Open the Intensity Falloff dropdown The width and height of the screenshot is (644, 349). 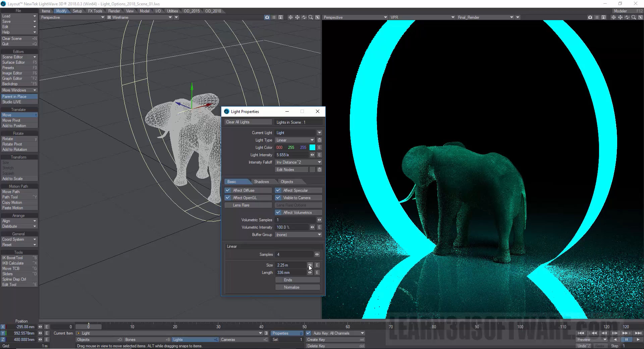click(x=298, y=162)
